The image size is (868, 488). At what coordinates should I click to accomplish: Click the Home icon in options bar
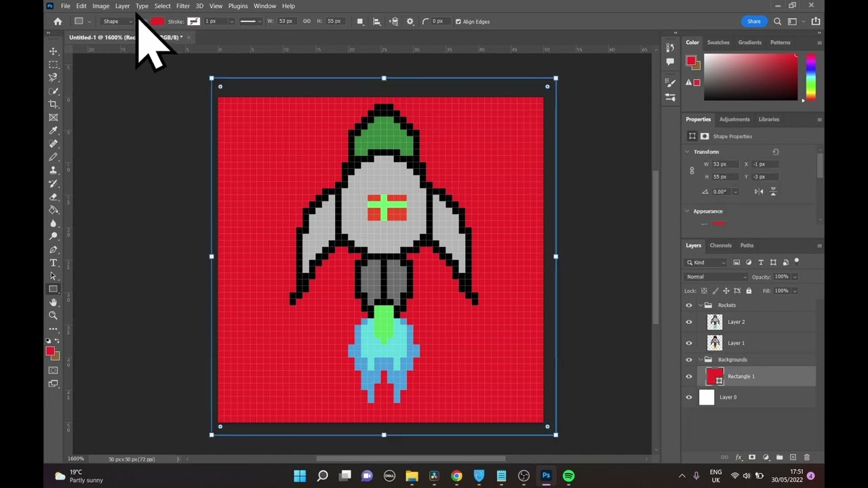(x=58, y=21)
